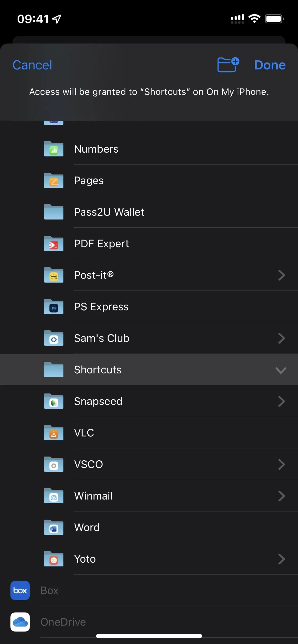Tap the OneDrive cloud icon
The height and width of the screenshot is (644, 298).
coord(20,622)
